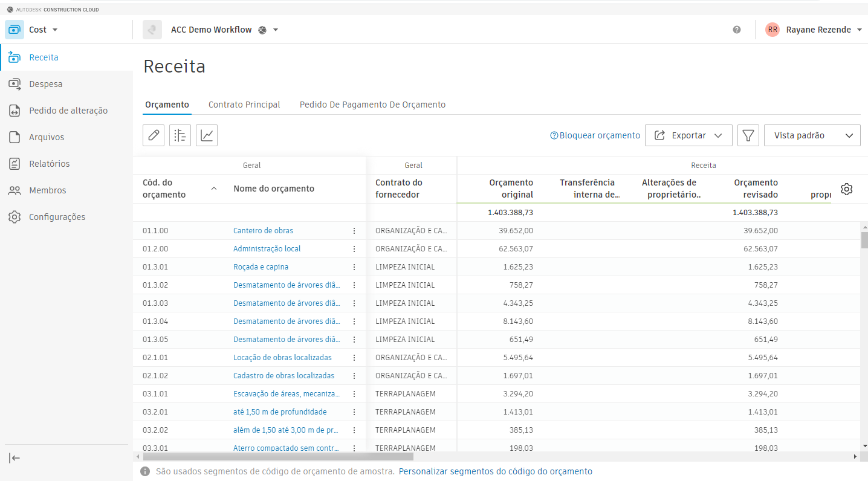Switch to the Contrato Principal tab
The width and height of the screenshot is (868, 481).
[x=244, y=104]
